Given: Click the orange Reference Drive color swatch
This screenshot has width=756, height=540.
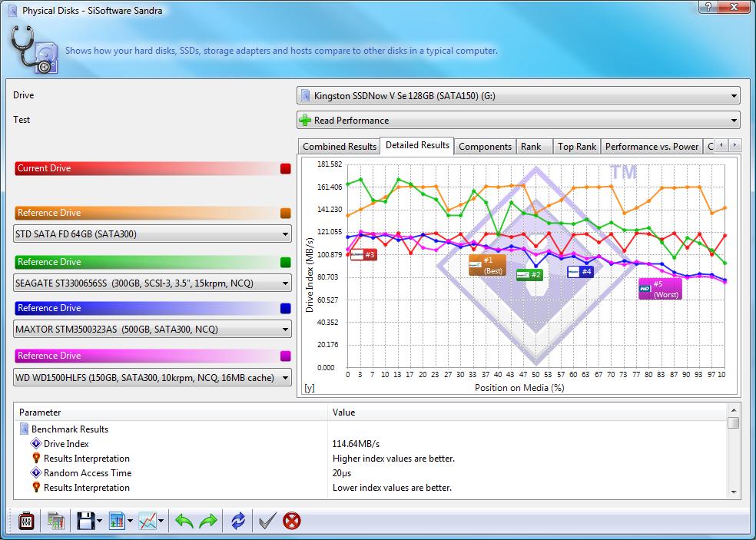Looking at the screenshot, I should (286, 213).
